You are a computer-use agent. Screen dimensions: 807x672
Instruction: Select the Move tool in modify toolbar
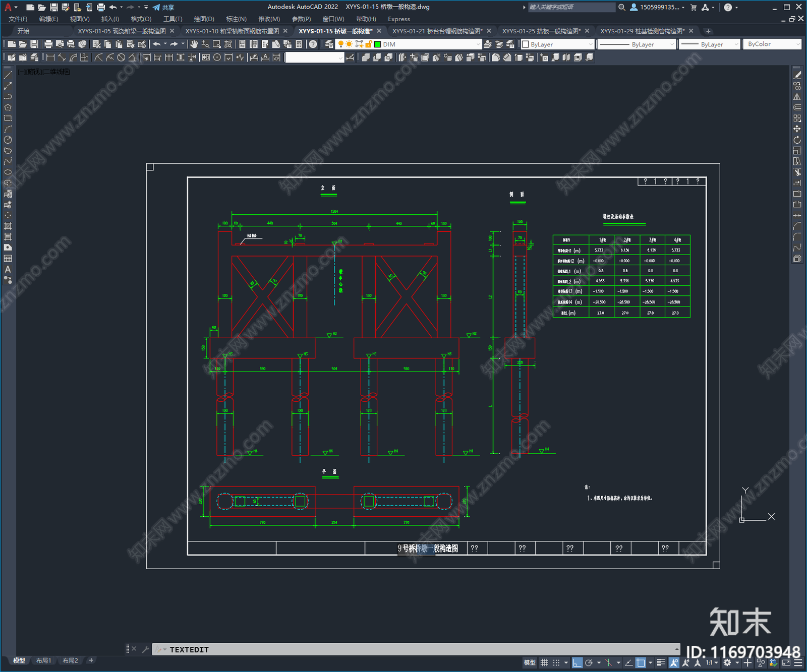(797, 129)
